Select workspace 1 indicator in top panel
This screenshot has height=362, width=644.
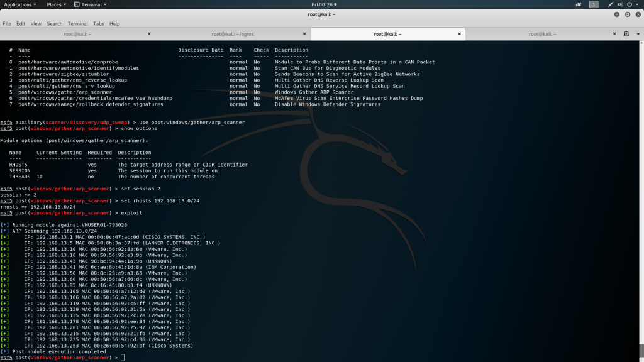click(x=594, y=4)
